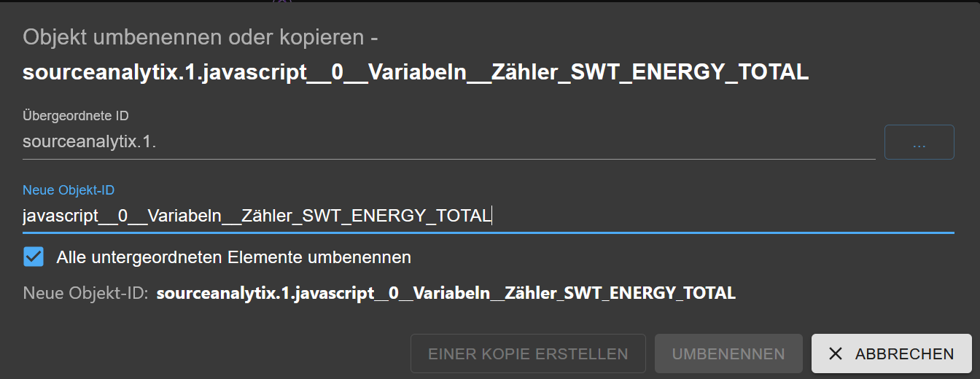The image size is (980, 379).
Task: Click the 'Umbenennen' button
Action: point(728,353)
